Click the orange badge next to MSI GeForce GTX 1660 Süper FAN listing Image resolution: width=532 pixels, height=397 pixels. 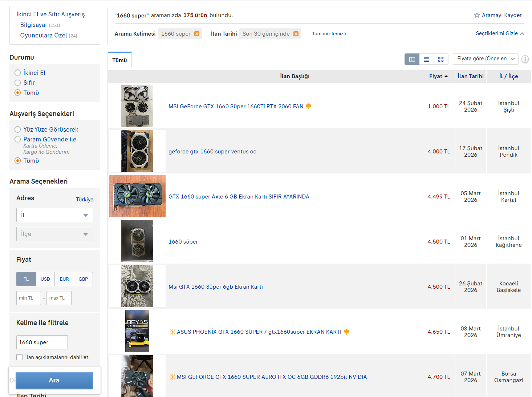[308, 106]
